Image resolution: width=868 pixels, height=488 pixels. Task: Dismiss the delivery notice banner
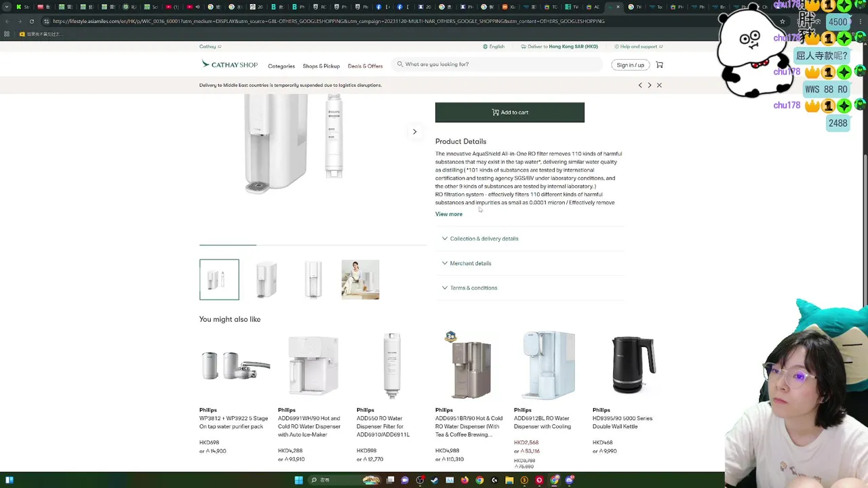click(x=659, y=85)
